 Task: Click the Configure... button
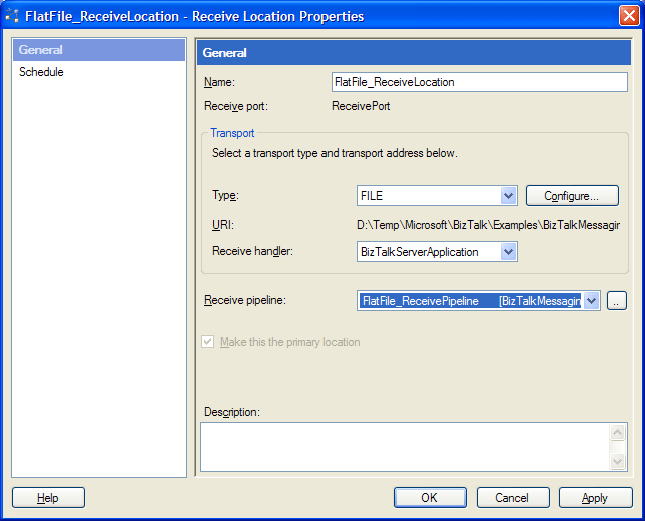572,196
